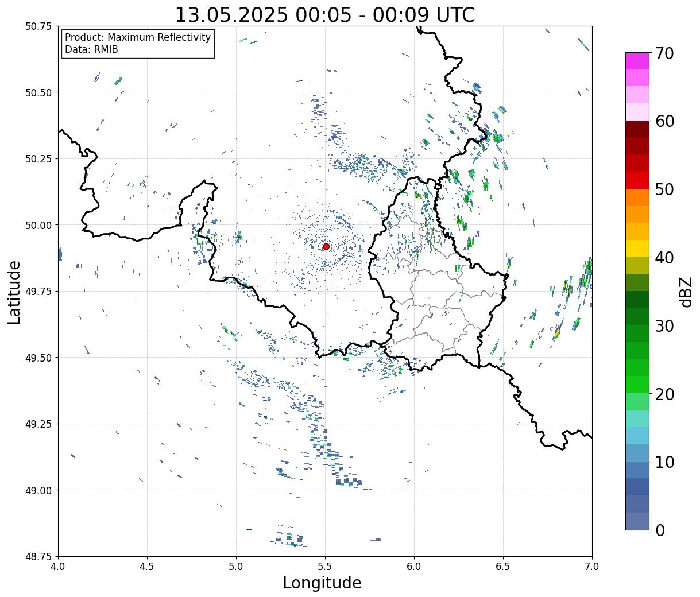Click the longitude tick label 4.5
Viewport: 700px width, 597px height.
(147, 567)
